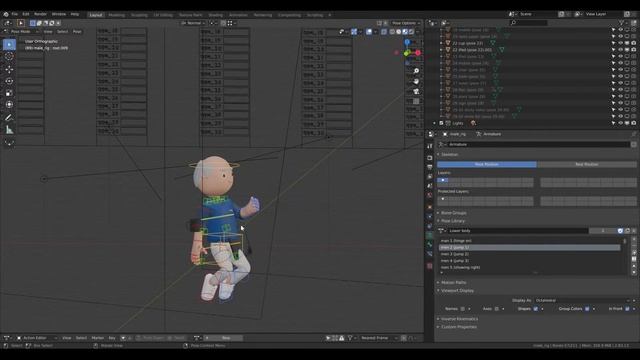
Task: Open the Bone properties tab icon
Action: (x=430, y=245)
